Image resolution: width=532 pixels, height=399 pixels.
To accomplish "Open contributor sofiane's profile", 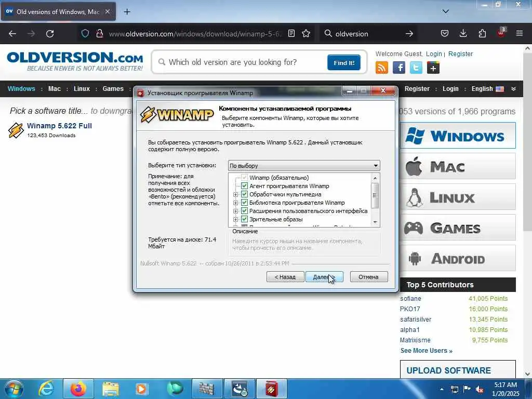I will point(410,299).
